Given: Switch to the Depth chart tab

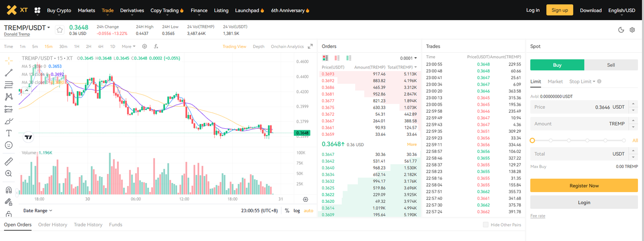Looking at the screenshot, I should (x=259, y=46).
